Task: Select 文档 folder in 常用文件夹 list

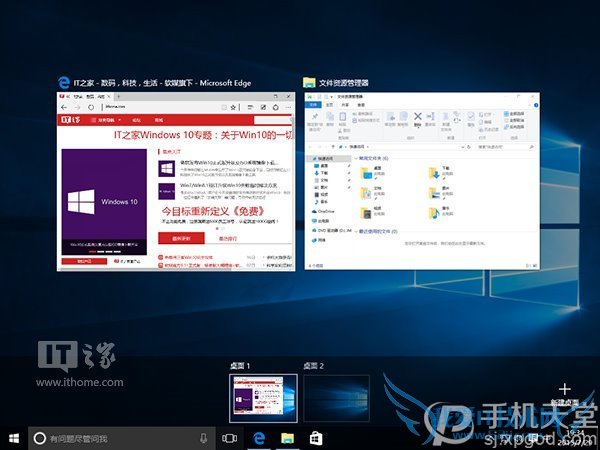Action: point(373,192)
